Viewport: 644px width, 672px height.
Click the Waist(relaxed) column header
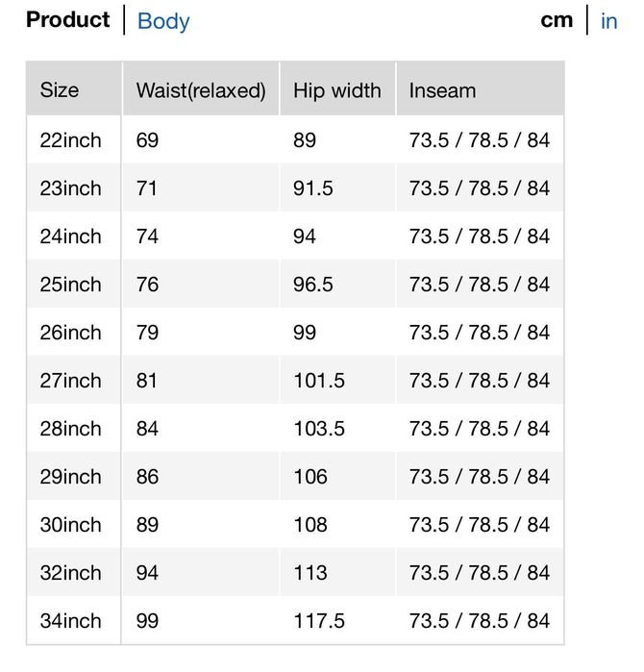[200, 90]
